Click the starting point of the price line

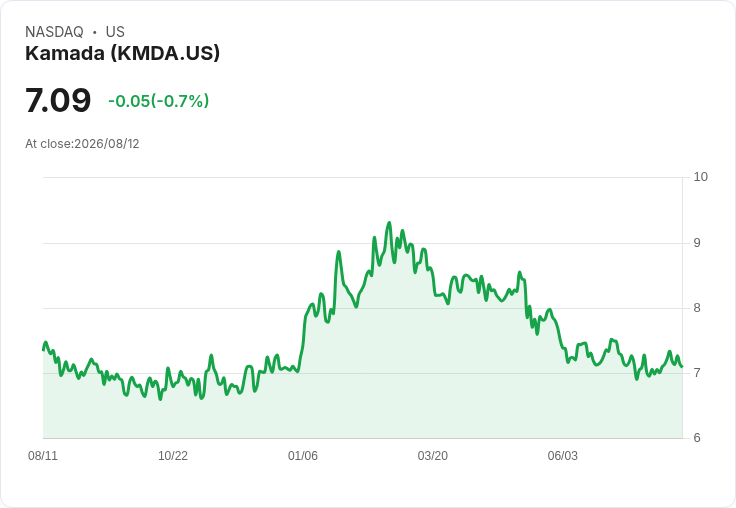(44, 350)
